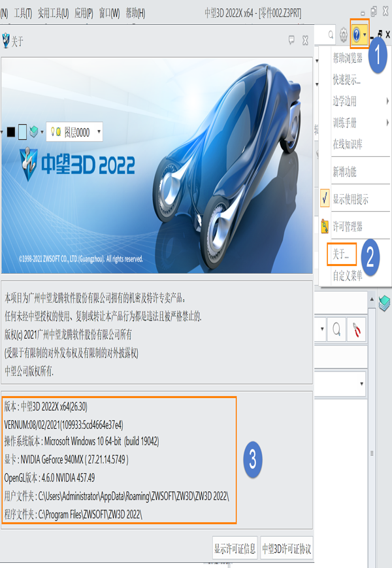Open the help question-mark icon

357,35
